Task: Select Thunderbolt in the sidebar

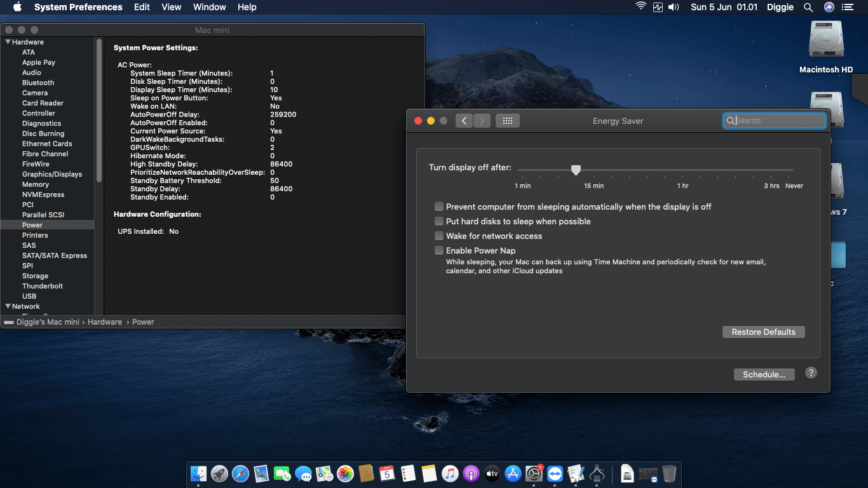Action: click(x=43, y=286)
